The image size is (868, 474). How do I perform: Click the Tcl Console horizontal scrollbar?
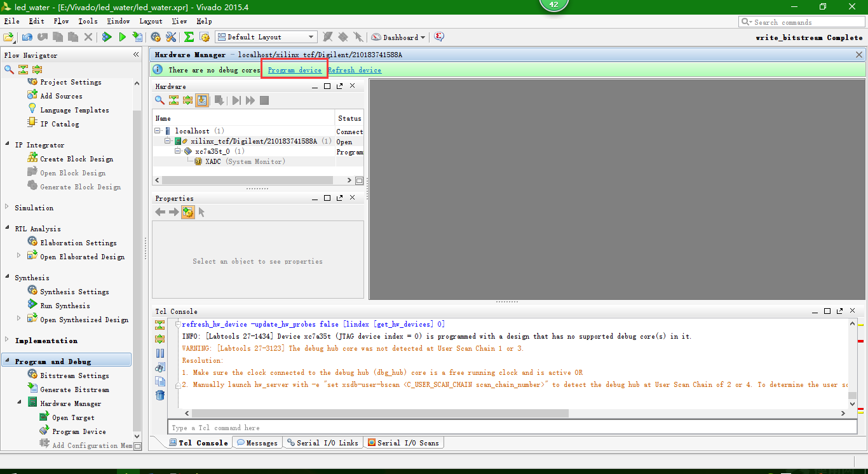(x=380, y=413)
